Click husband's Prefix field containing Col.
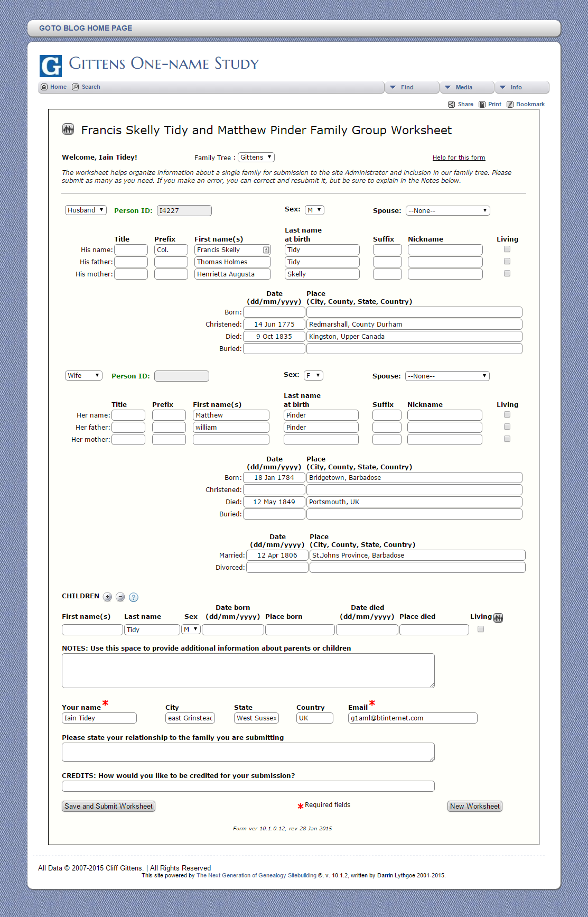588x917 pixels. pos(171,250)
